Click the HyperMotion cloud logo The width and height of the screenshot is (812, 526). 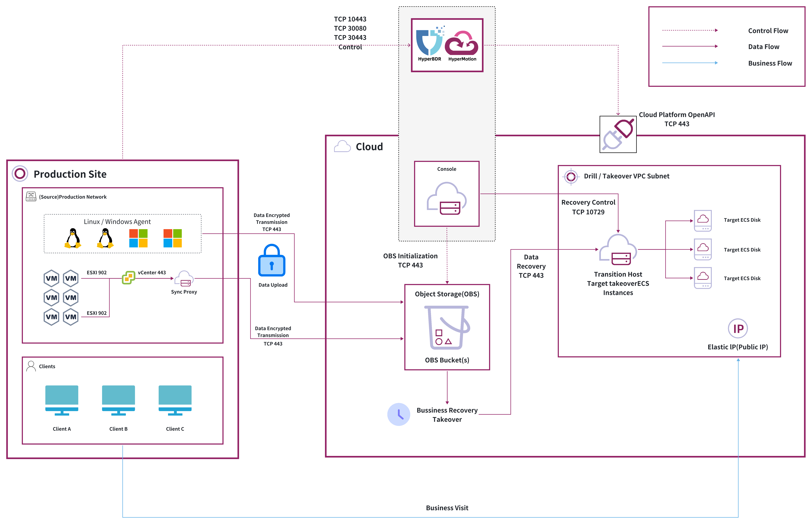(462, 43)
